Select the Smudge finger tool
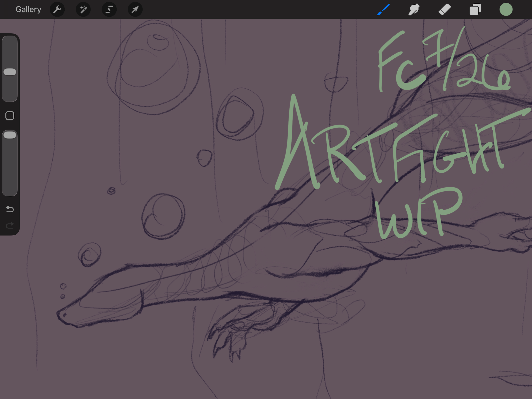This screenshot has width=532, height=399. (x=414, y=9)
